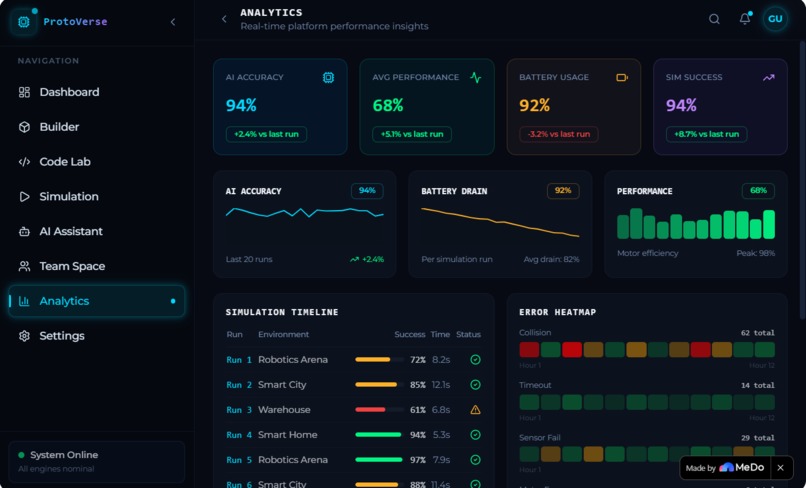Open notifications bell
The width and height of the screenshot is (806, 488).
(x=744, y=19)
